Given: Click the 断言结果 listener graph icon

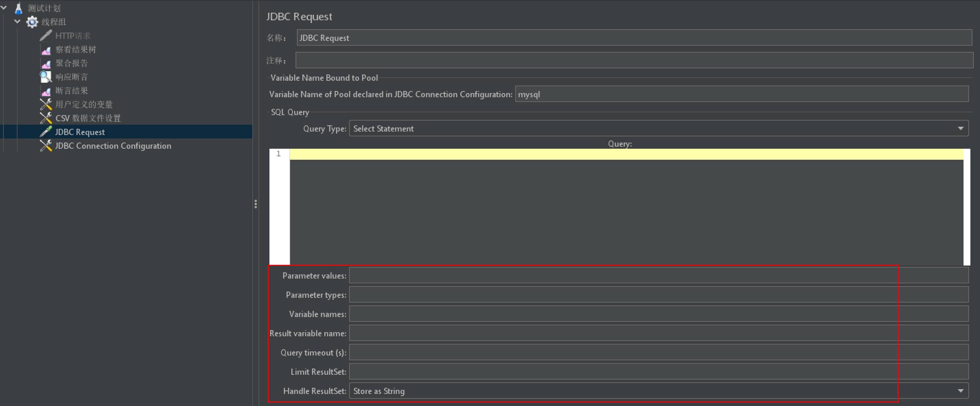Looking at the screenshot, I should pos(46,91).
